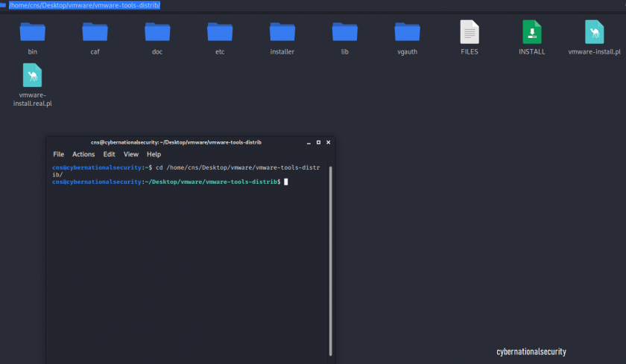Close the terminal window
Viewport: 626px width, 364px height.
[328, 142]
